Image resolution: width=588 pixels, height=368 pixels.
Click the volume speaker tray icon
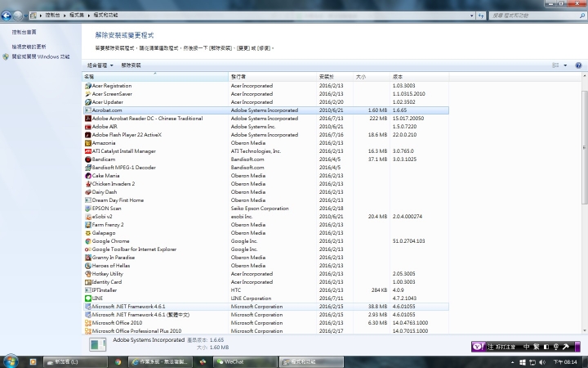pos(542,362)
